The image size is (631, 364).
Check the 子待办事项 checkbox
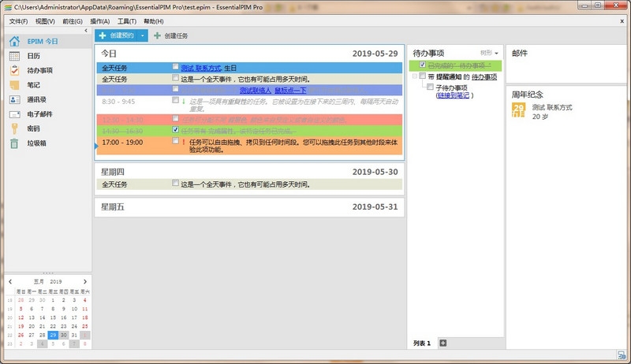pyautogui.click(x=430, y=87)
